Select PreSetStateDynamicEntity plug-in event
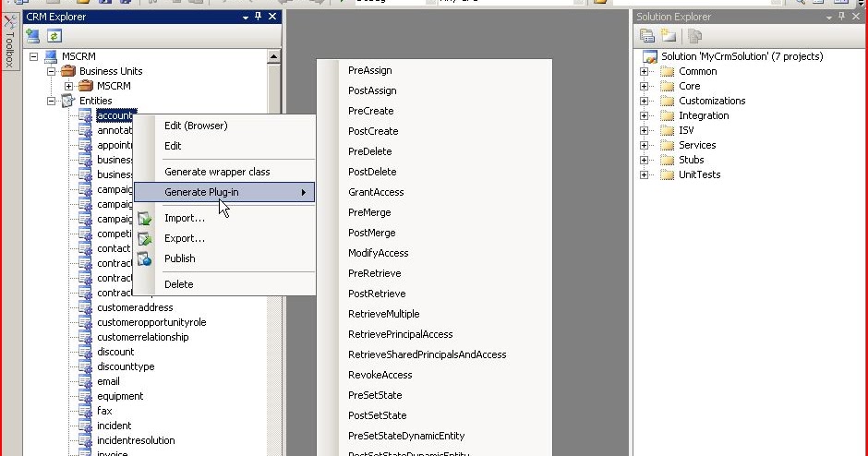This screenshot has height=456, width=868. point(406,436)
